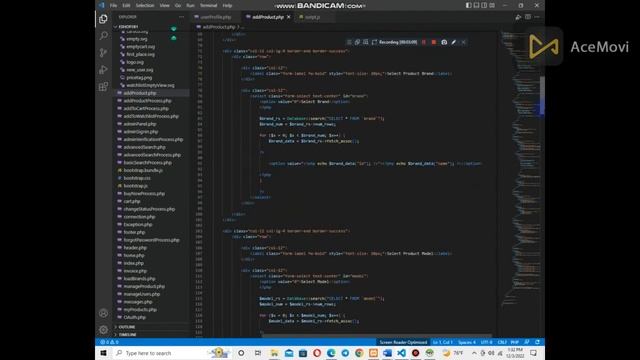Toggle secondary sidebar layout icon

pyautogui.click(x=484, y=5)
